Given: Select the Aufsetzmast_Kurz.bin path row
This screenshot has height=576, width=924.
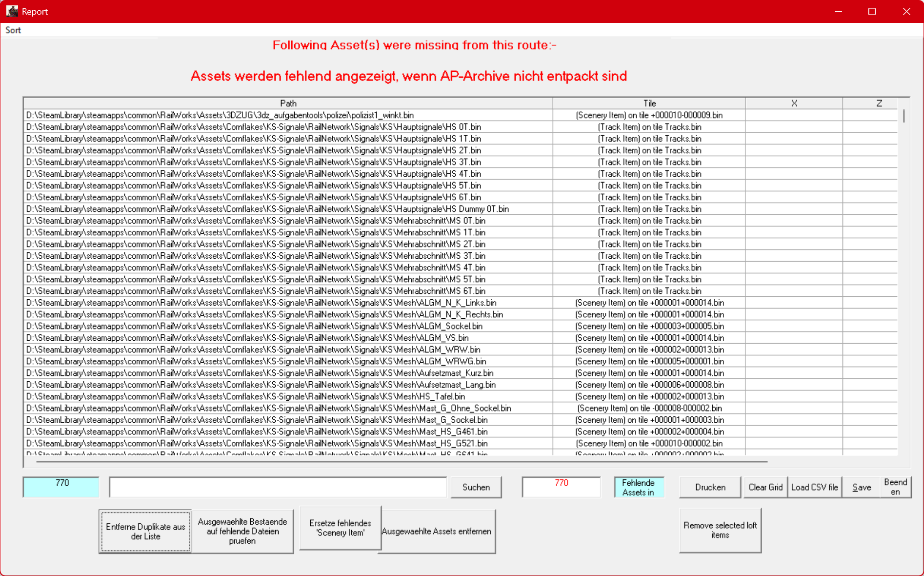Looking at the screenshot, I should pyautogui.click(x=288, y=373).
